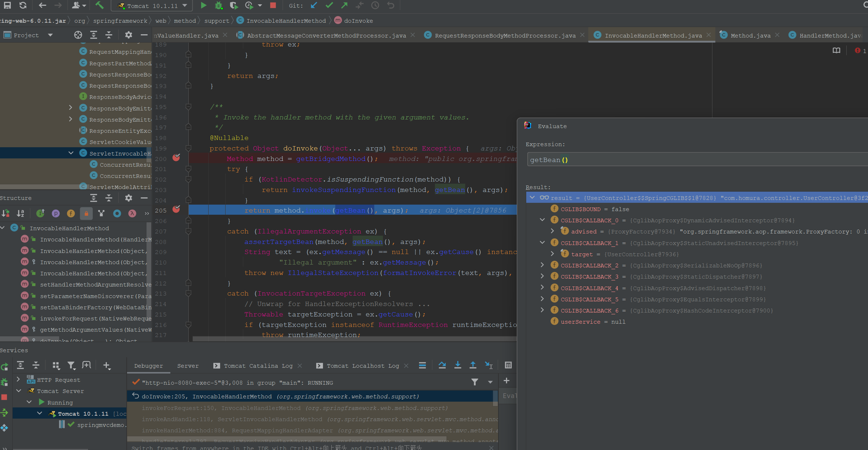868x450 pixels.
Task: Click Run to Cursor icon
Action: [489, 365]
